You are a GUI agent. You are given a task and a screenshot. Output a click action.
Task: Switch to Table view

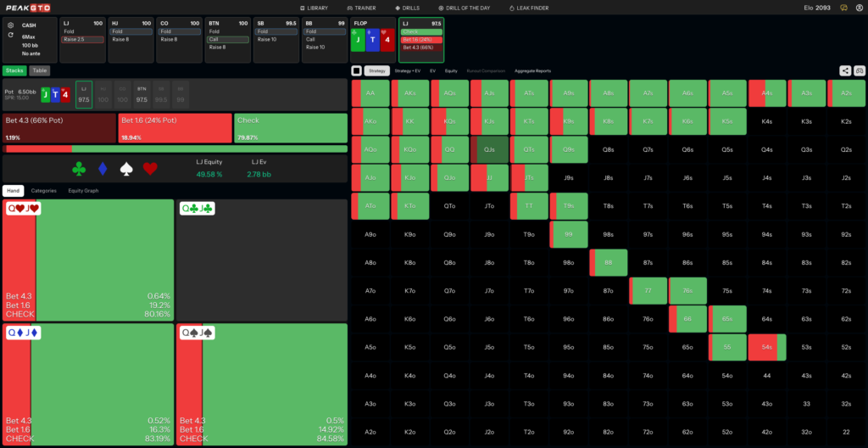(x=39, y=70)
